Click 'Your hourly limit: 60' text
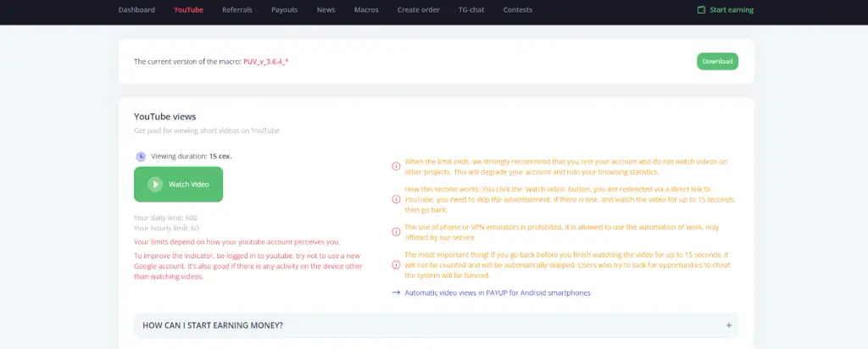Screen dimensions: 868x349 click(166, 228)
